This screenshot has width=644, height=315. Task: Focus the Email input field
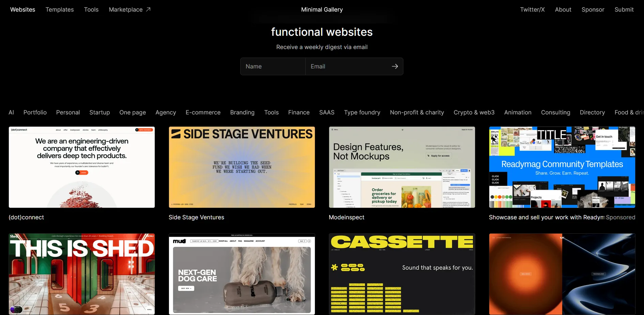tap(348, 66)
